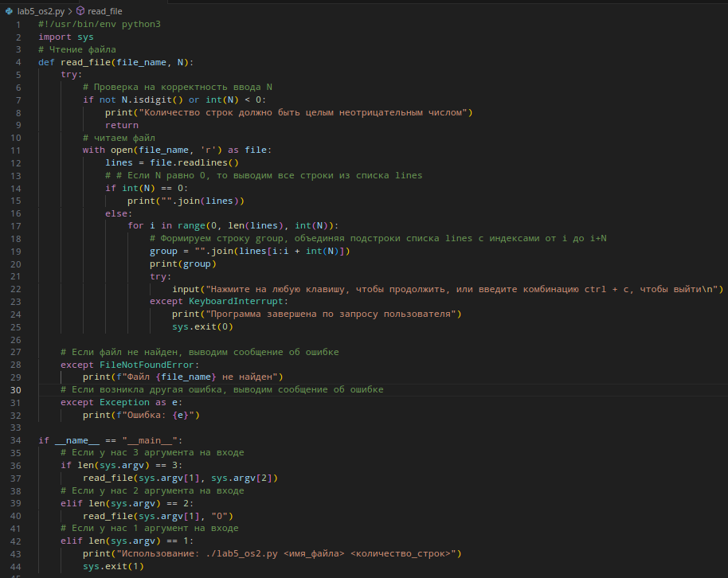Click the comment '# читаем файл'
The height and width of the screenshot is (578, 728).
coord(119,138)
